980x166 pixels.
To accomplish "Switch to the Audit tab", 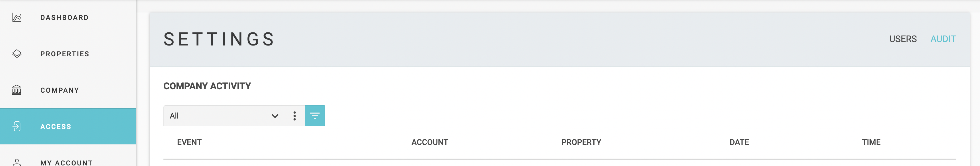I will 943,39.
